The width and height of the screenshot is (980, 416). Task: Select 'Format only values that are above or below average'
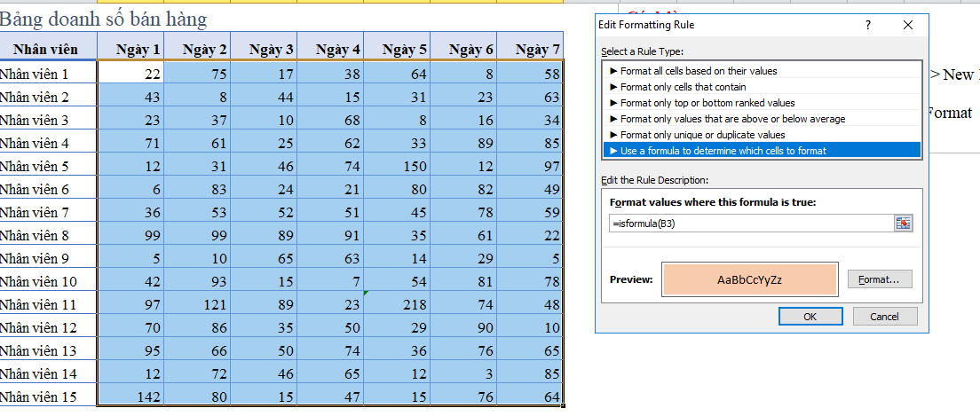pos(762,119)
